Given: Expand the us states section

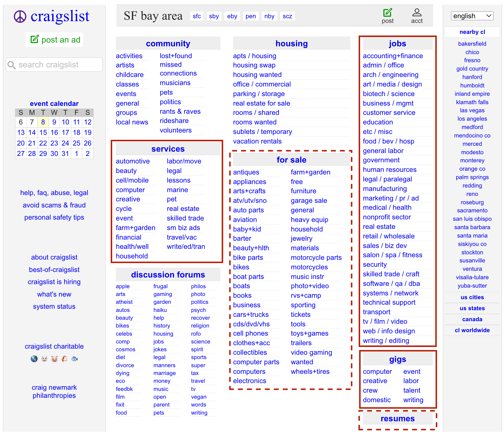Looking at the screenshot, I should pyautogui.click(x=472, y=308).
